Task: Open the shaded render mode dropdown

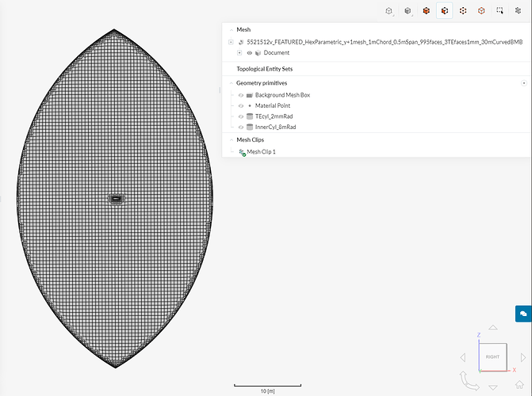Action: 408,11
